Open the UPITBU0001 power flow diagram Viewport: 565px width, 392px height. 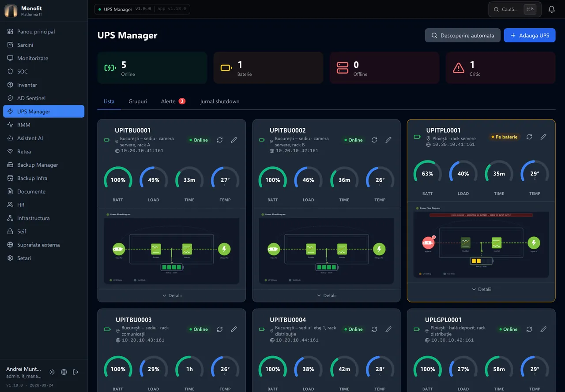pyautogui.click(x=172, y=250)
